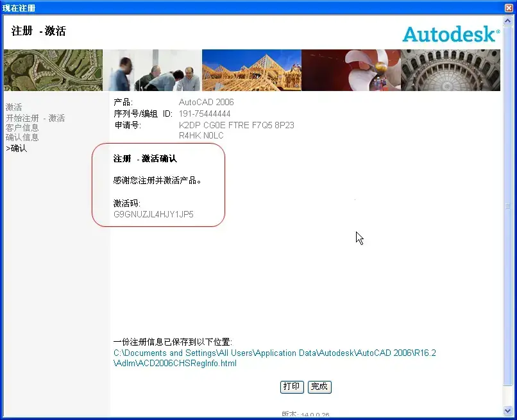Select the 激活 sidebar step
The image size is (517, 420).
(x=14, y=107)
